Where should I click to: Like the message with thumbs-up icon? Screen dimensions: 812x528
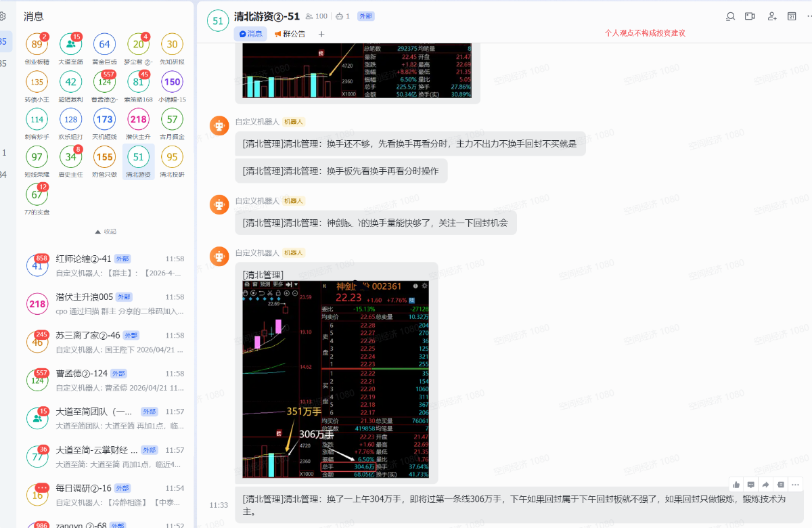(736, 485)
